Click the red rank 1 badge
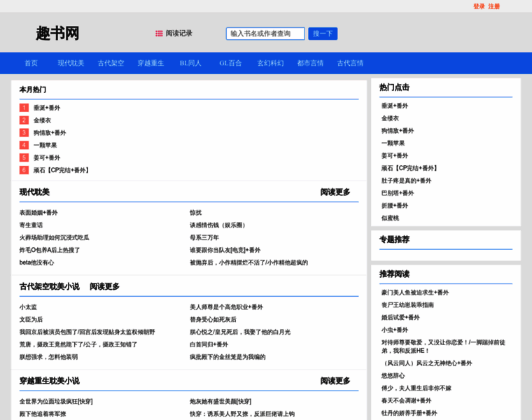Image resolution: width=532 pixels, height=420 pixels. pos(24,108)
